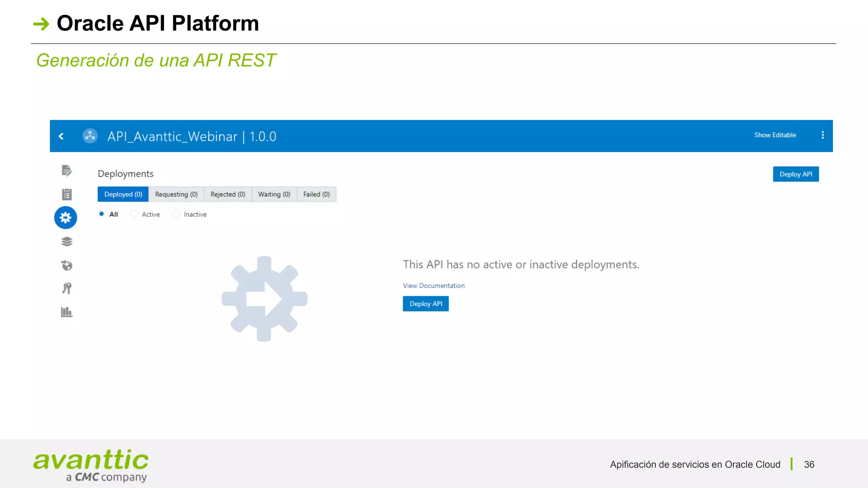Switch to the Waiting (0) tab
Image resolution: width=868 pixels, height=488 pixels.
tap(274, 194)
